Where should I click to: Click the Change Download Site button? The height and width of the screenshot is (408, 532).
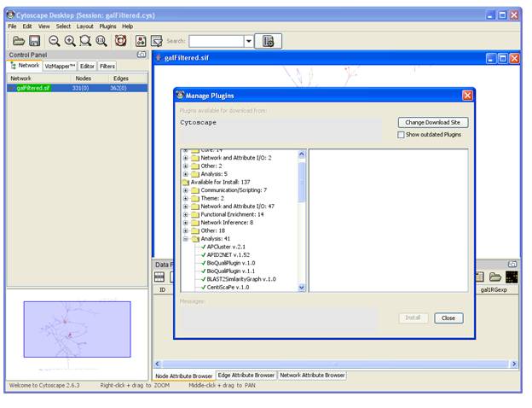click(x=433, y=122)
